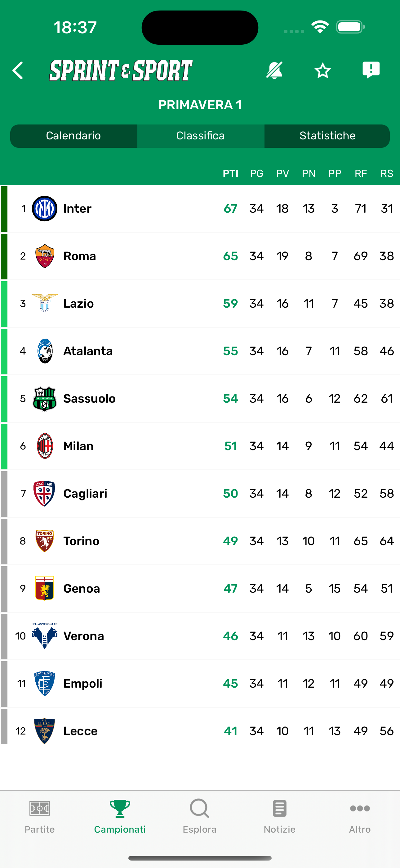Open the Statistiche tab
This screenshot has width=400, height=868.
coord(327,136)
